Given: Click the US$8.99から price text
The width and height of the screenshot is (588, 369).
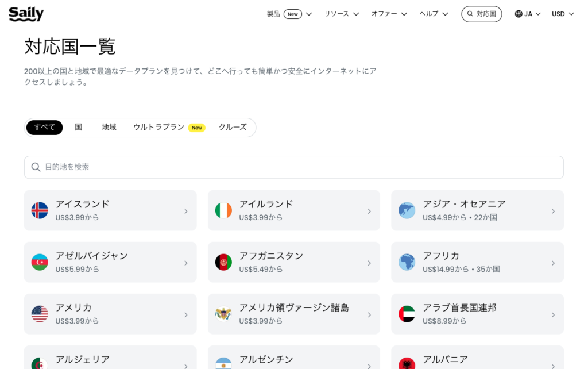Looking at the screenshot, I should pos(444,321).
